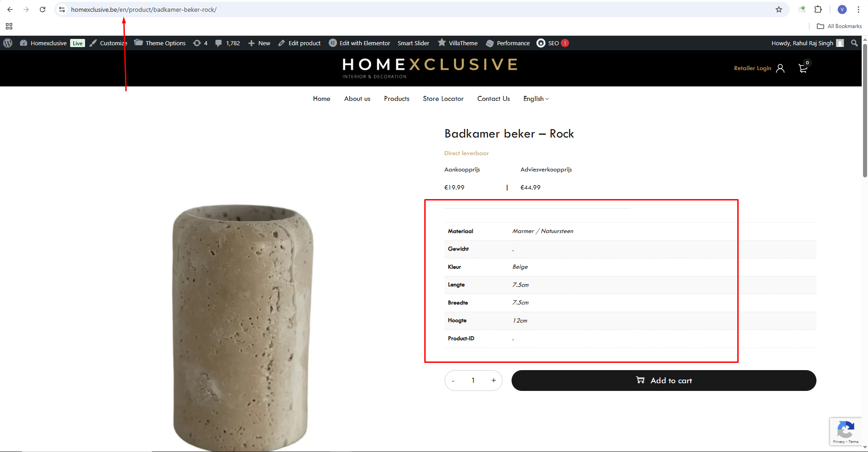Click Edit with Elementor link
Screen dimensions: 868x452
(x=360, y=43)
